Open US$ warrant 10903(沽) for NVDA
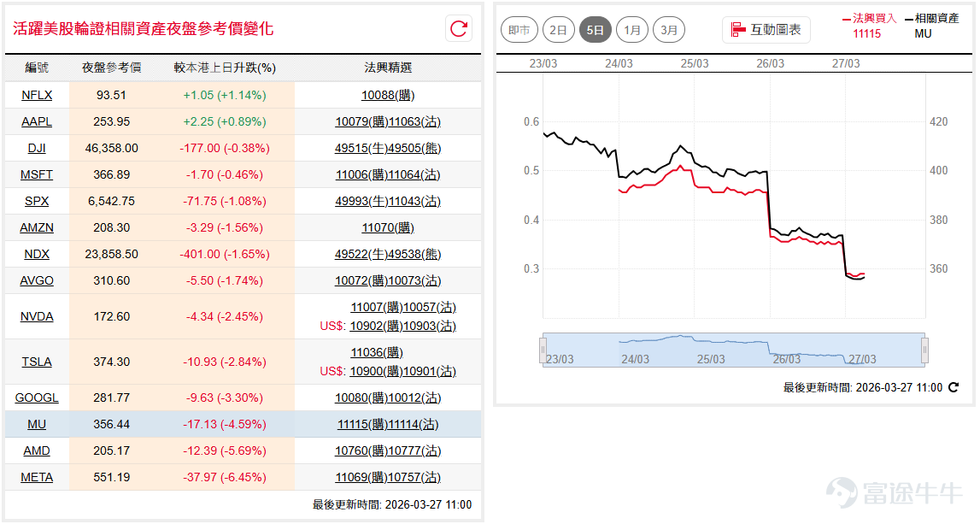The height and width of the screenshot is (524, 980). (x=430, y=326)
